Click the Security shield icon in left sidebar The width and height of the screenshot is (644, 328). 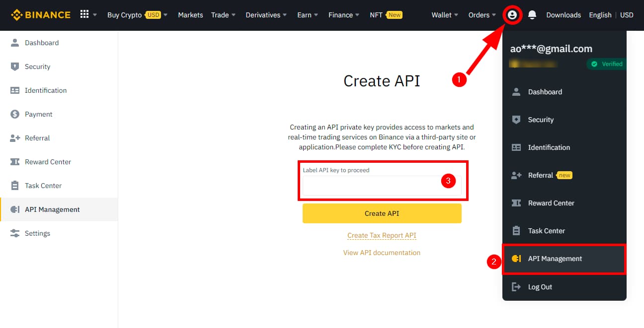(x=15, y=66)
